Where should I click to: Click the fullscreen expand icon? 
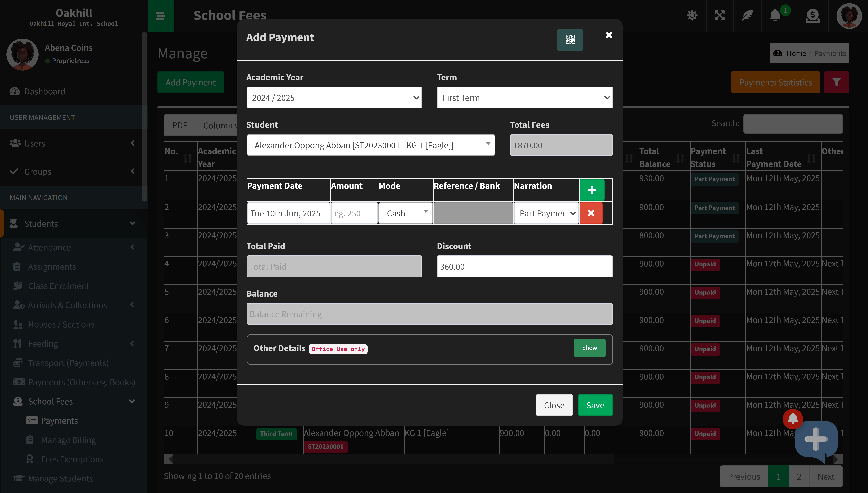pos(719,16)
